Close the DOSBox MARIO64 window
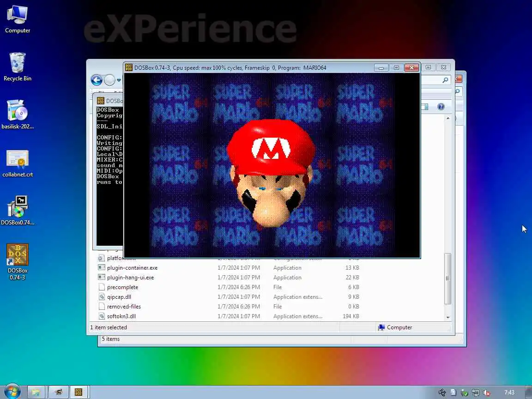The image size is (532, 399). 411,67
